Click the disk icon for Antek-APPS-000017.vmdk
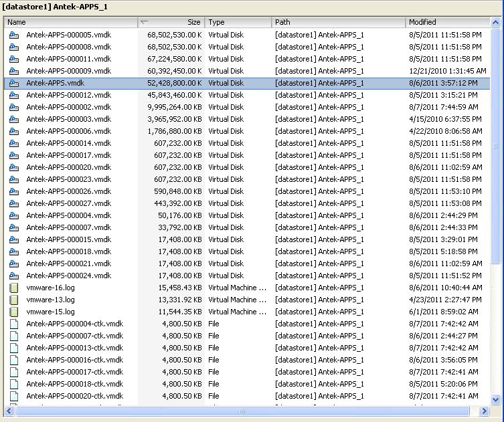The image size is (504, 422). (14, 155)
